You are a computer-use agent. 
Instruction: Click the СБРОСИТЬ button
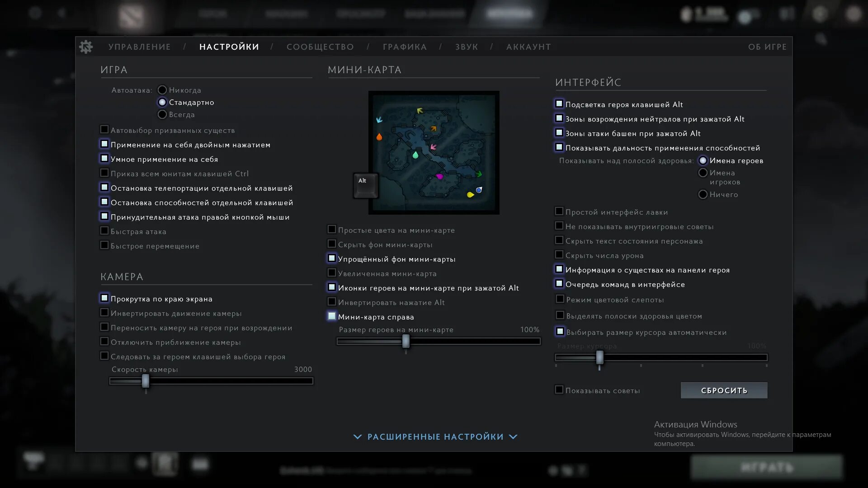point(724,390)
